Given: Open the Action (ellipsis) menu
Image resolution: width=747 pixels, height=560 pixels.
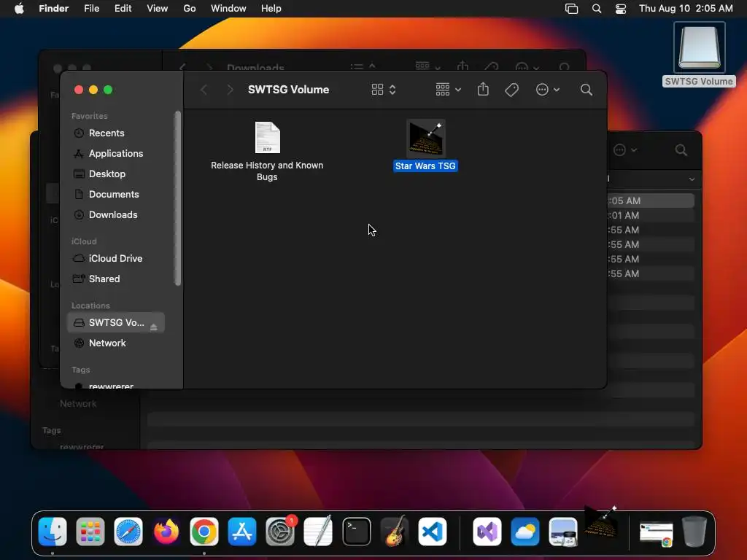Looking at the screenshot, I should (x=547, y=90).
